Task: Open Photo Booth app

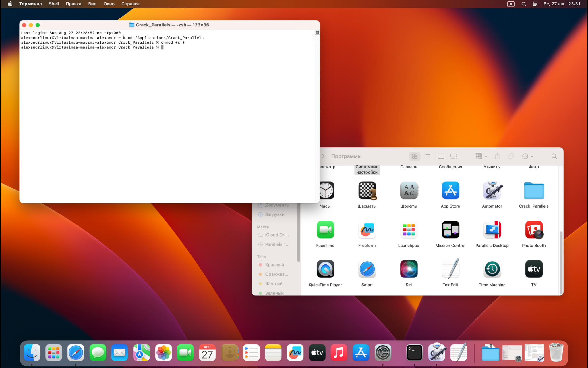Action: click(x=534, y=230)
